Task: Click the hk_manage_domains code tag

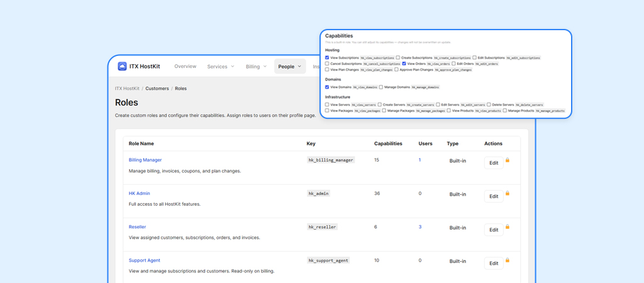Action: [426, 87]
